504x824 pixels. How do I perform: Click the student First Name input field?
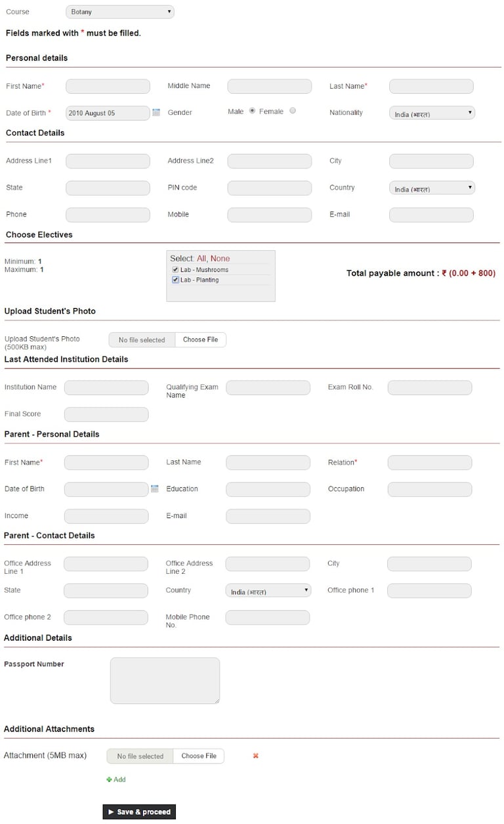[x=108, y=87]
